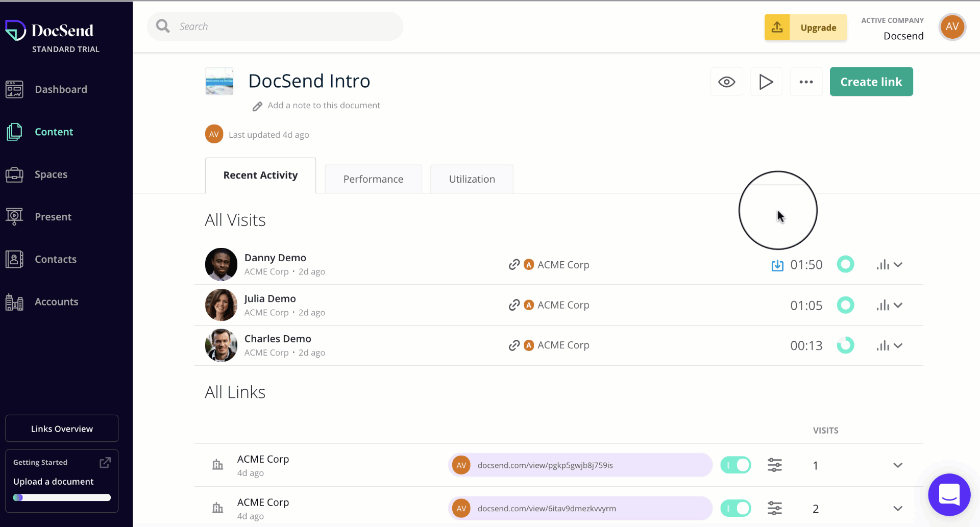This screenshot has height=527, width=980.
Task: Open Julia Demo's profile photo
Action: (221, 305)
